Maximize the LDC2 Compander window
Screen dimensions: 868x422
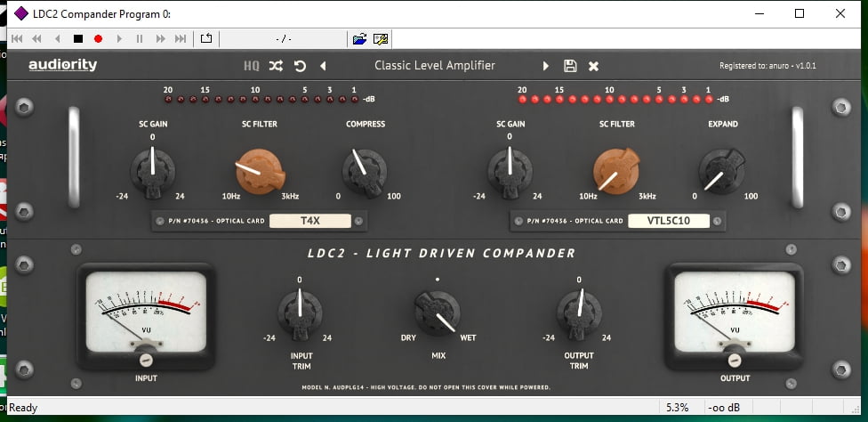pos(800,13)
